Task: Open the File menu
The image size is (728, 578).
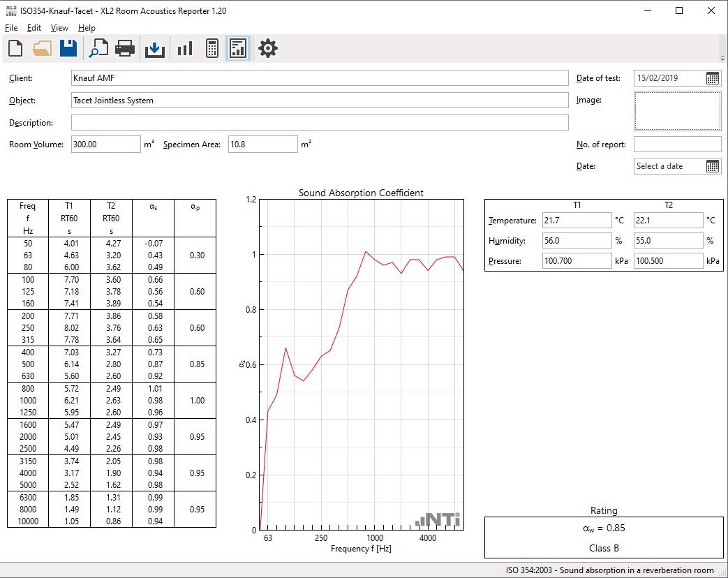Action: click(x=11, y=28)
